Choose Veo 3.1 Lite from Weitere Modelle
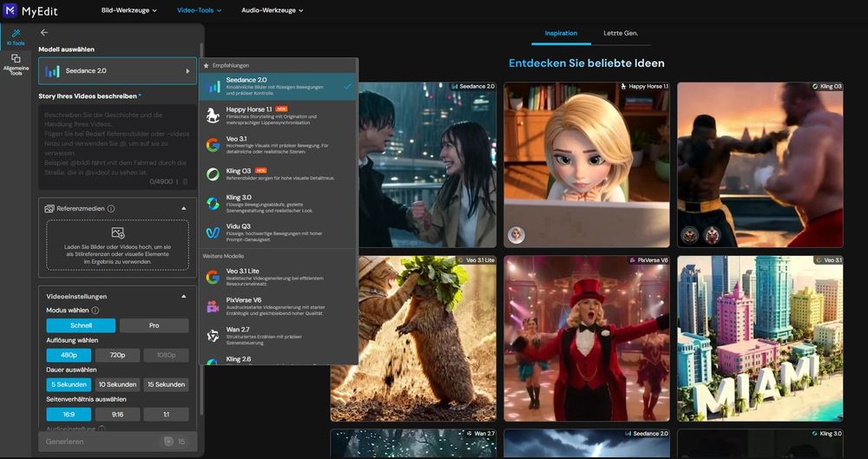The width and height of the screenshot is (868, 459). [x=279, y=277]
